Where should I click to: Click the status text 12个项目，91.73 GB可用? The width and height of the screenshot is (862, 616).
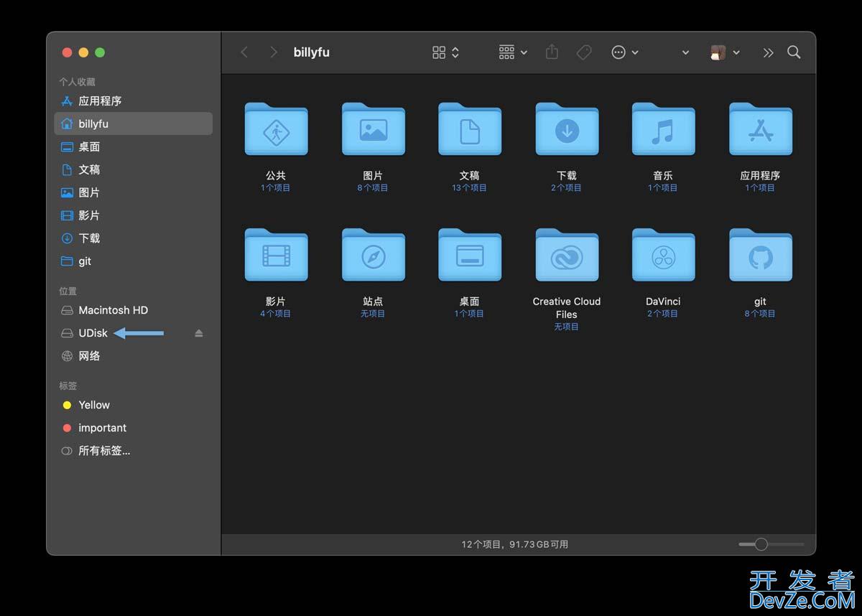click(515, 544)
